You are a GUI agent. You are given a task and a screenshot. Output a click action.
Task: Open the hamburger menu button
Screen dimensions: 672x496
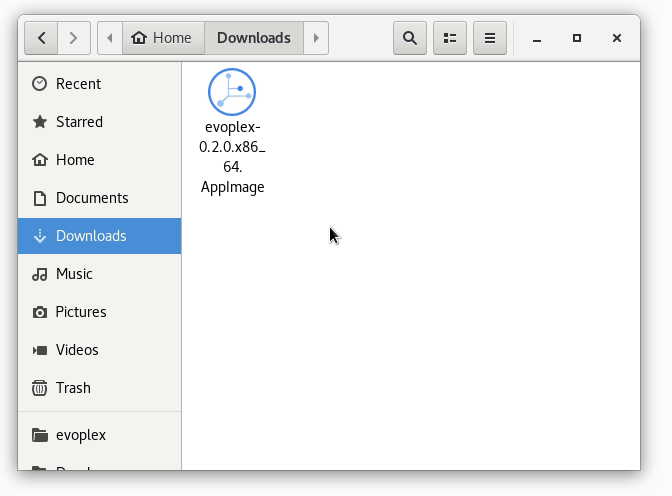(x=490, y=38)
